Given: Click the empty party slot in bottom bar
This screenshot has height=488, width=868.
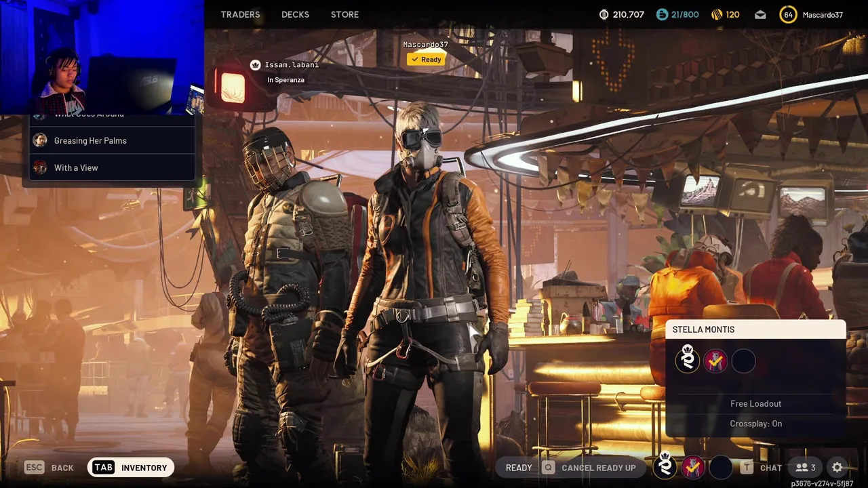Looking at the screenshot, I should 721,467.
